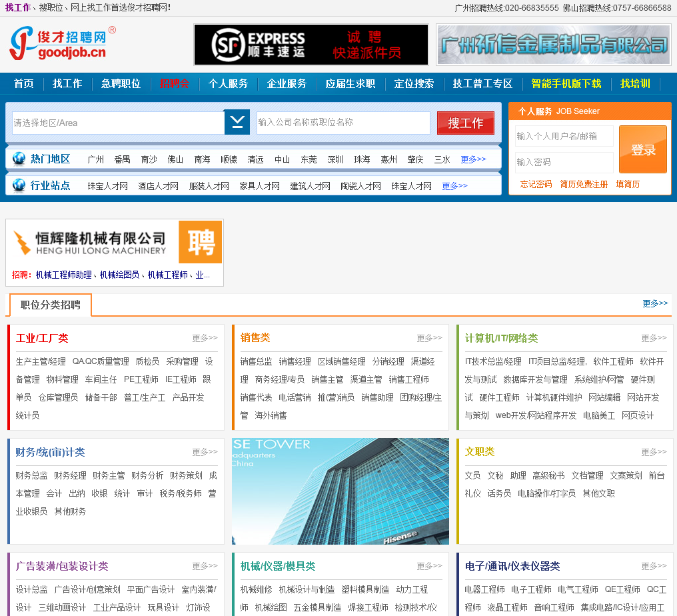Go to 首页 in navigation bar
Screen dimensions: 677x616
point(24,83)
